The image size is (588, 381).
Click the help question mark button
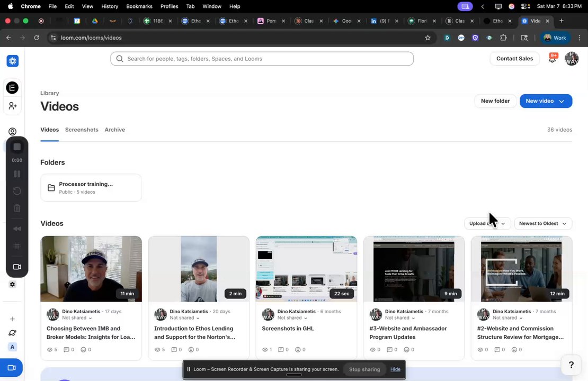tap(571, 365)
